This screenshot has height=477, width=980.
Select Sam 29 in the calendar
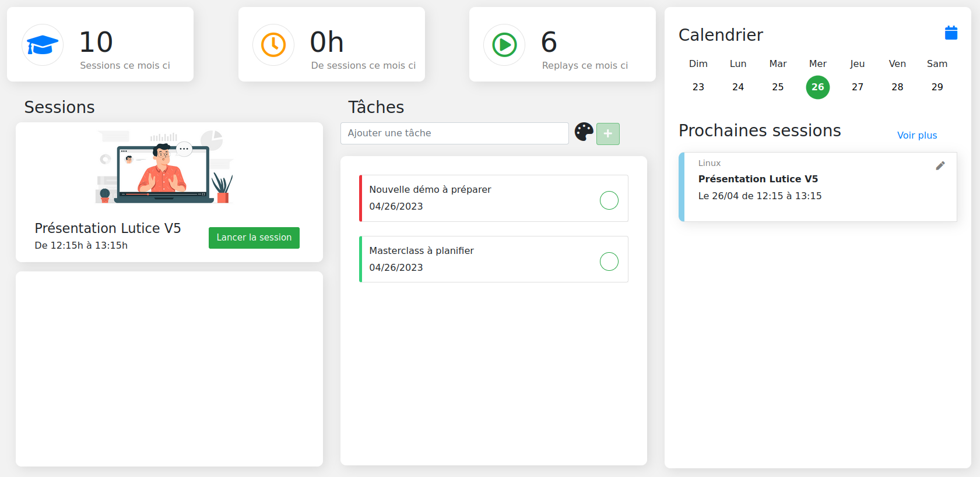point(937,87)
